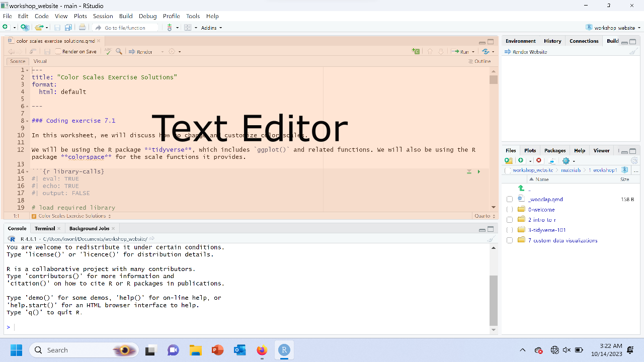Open Firefox from the taskbar
Image resolution: width=644 pixels, height=362 pixels.
pyautogui.click(x=262, y=350)
